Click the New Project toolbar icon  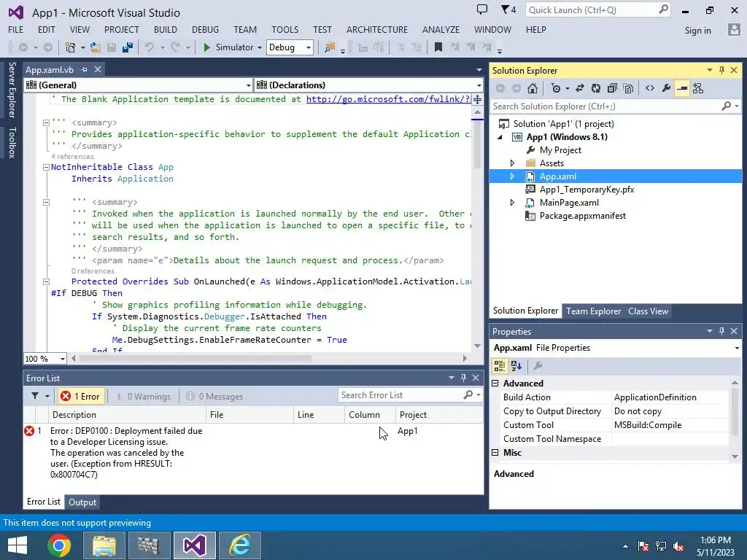point(71,47)
